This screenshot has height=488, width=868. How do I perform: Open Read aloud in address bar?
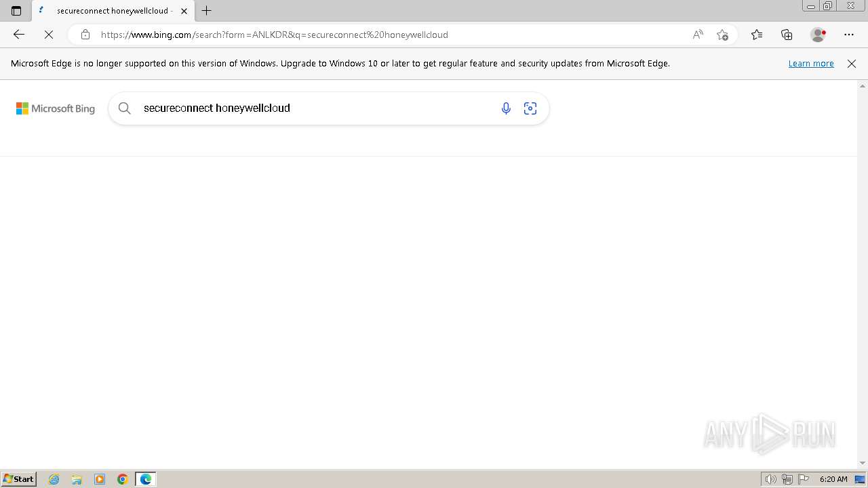[698, 35]
